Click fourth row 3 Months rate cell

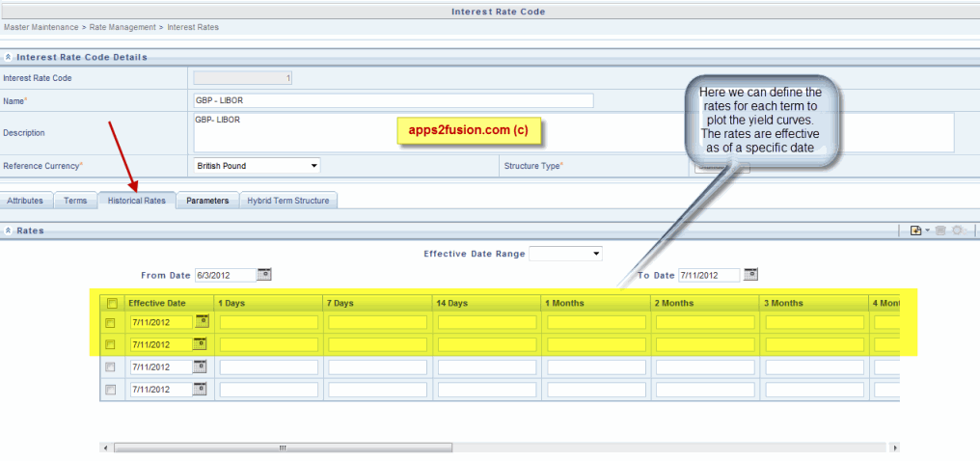coord(814,390)
